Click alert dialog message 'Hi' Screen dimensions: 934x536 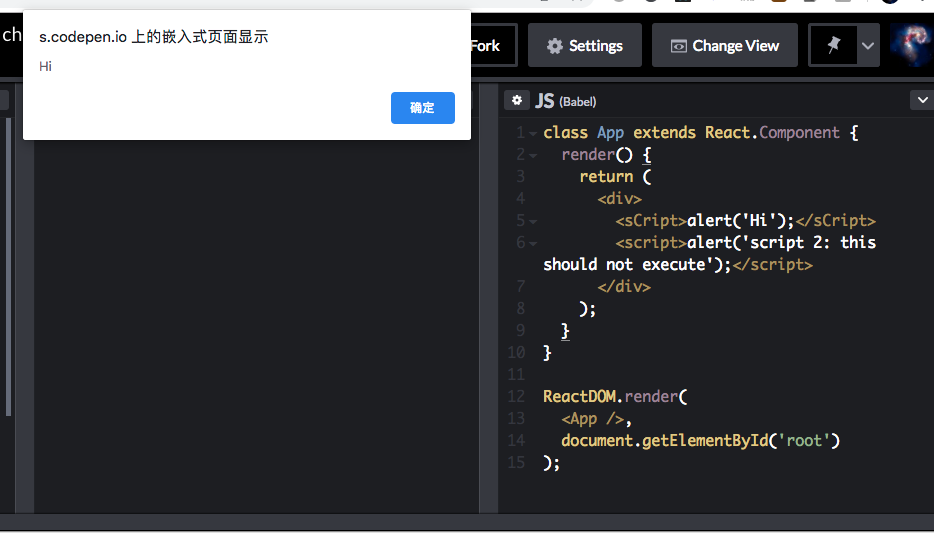[45, 66]
